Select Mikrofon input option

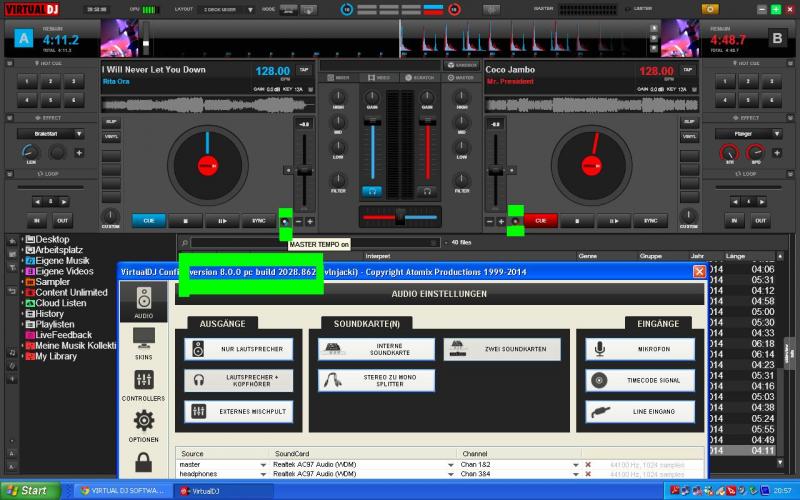(x=639, y=349)
